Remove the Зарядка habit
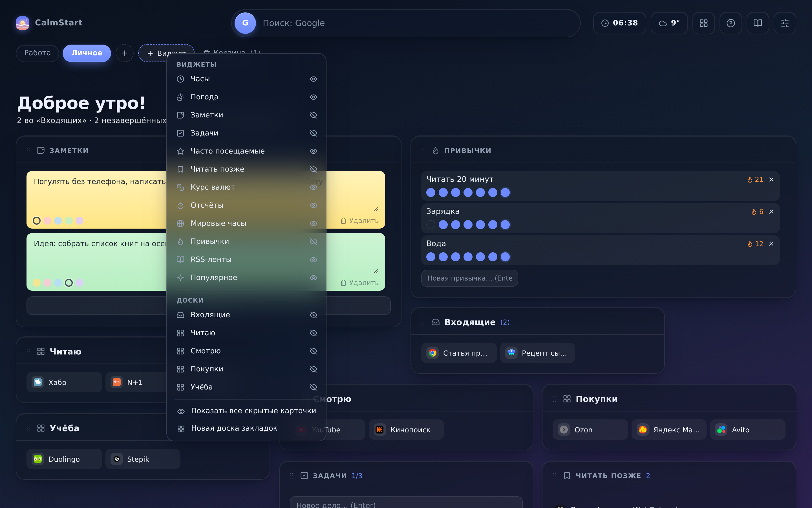Viewport: 812px width, 508px height. point(771,212)
